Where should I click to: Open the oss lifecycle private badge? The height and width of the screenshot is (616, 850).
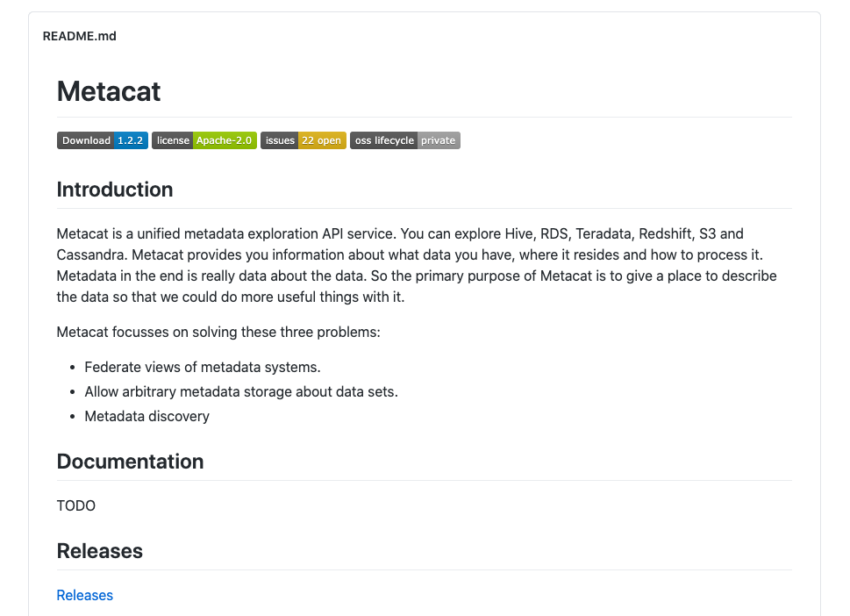(405, 140)
